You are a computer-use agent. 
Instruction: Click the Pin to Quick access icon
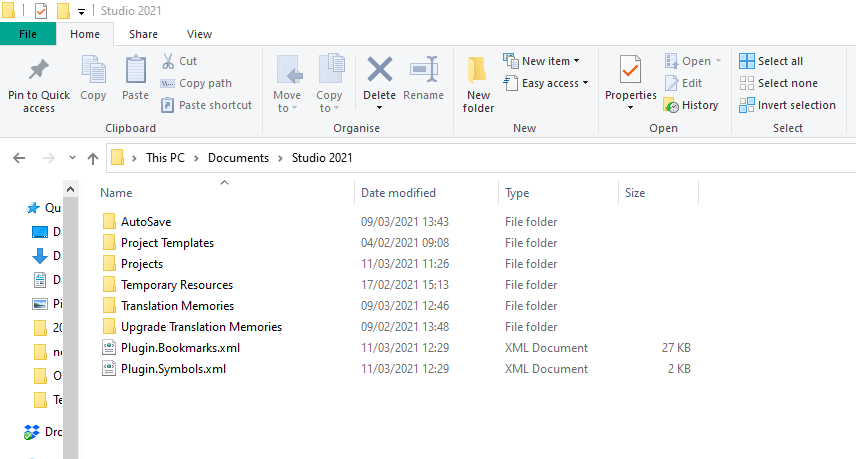[39, 70]
